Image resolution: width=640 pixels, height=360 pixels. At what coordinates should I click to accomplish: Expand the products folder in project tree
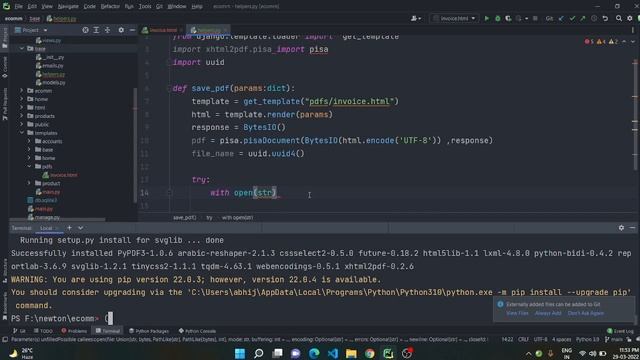pos(22,116)
